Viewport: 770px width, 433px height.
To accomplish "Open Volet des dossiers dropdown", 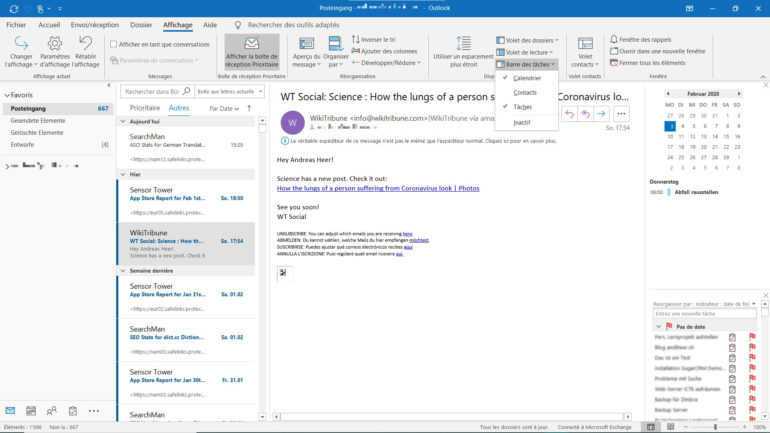I will (527, 40).
